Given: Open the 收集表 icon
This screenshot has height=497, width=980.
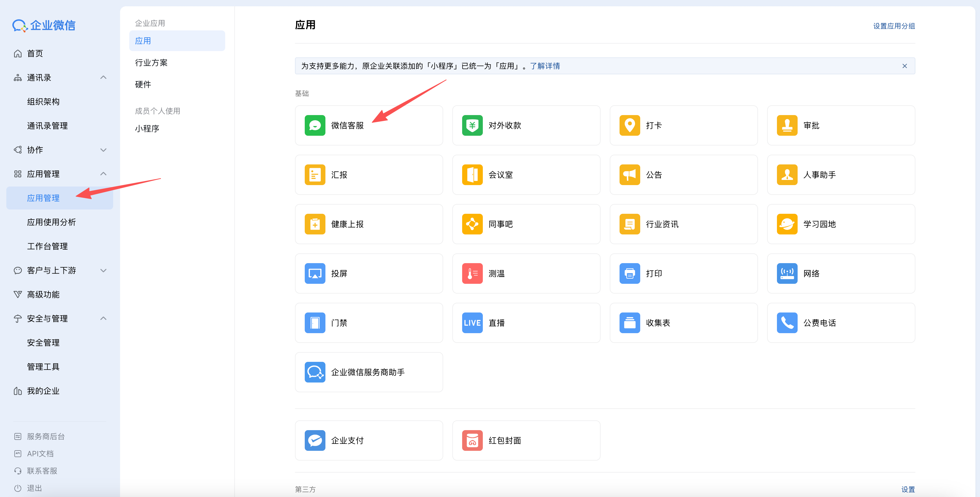Looking at the screenshot, I should (630, 323).
